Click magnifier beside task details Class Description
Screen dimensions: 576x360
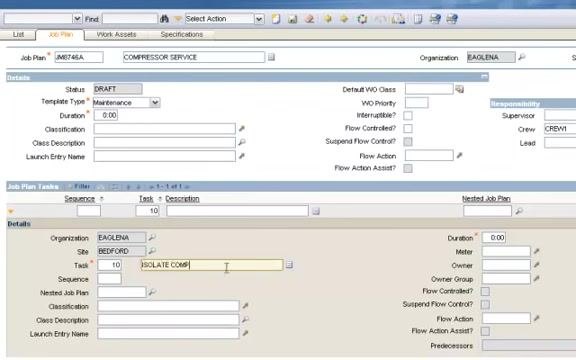point(245,320)
